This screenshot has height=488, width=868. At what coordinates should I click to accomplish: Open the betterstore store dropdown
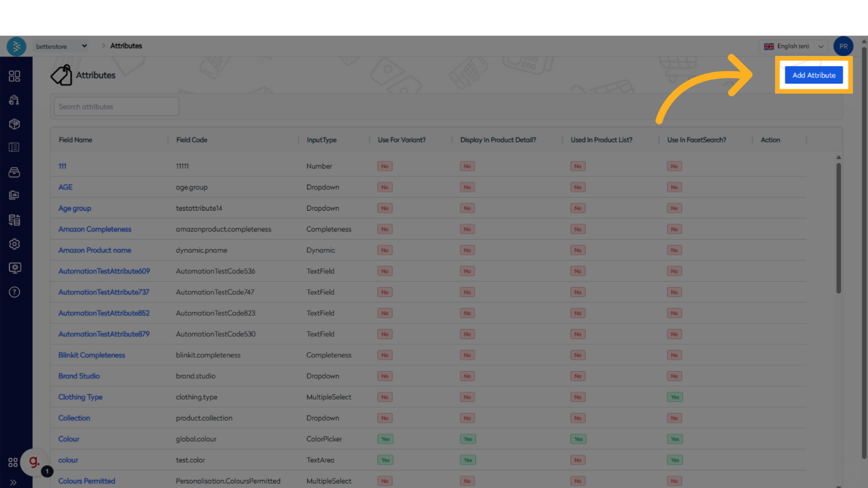pyautogui.click(x=61, y=47)
